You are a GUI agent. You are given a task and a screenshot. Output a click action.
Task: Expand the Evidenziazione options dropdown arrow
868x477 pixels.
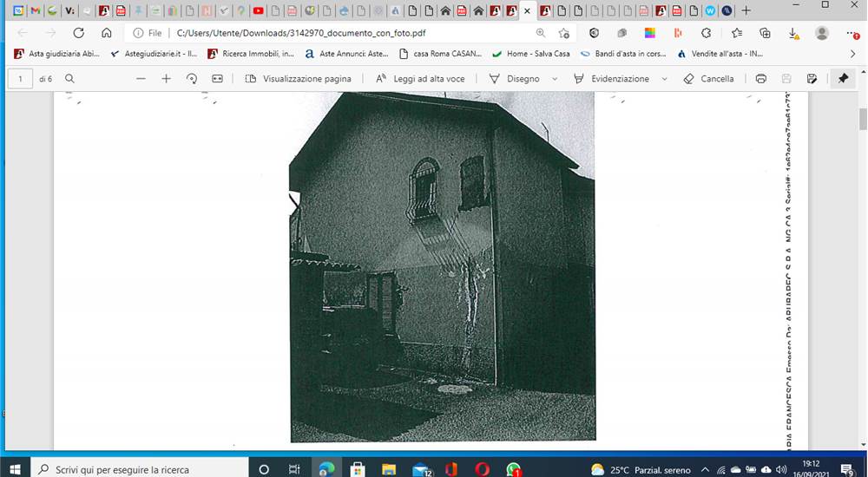coord(664,79)
